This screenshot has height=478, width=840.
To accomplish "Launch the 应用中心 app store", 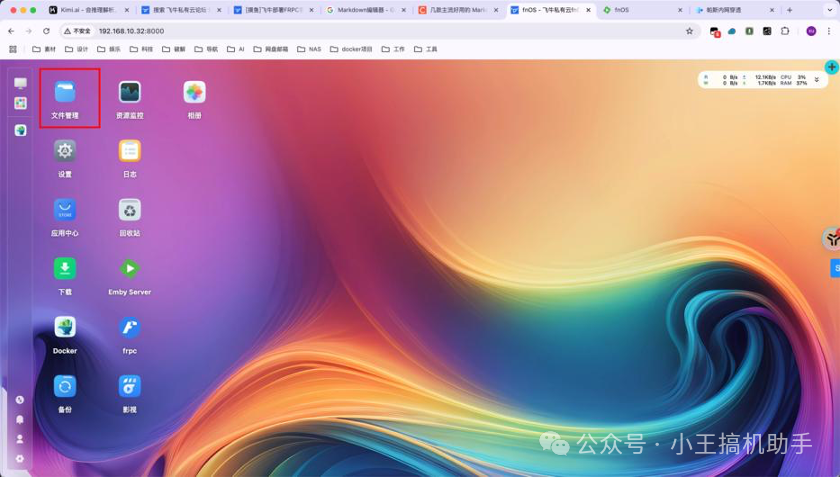I will [x=65, y=210].
